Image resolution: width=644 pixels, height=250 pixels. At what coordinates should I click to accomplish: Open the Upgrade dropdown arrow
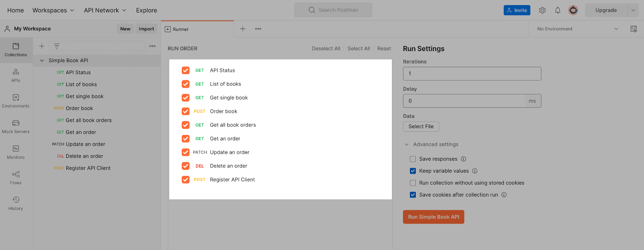(x=634, y=10)
